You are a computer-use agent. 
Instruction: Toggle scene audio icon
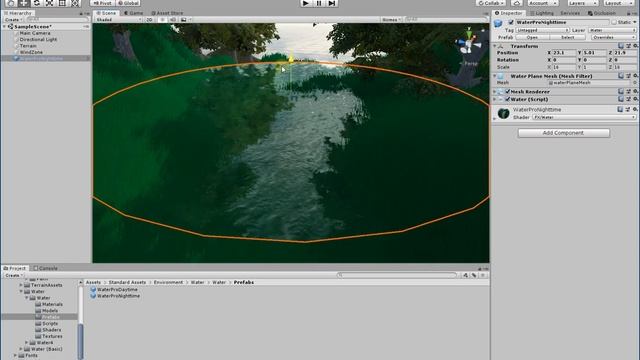click(x=173, y=20)
